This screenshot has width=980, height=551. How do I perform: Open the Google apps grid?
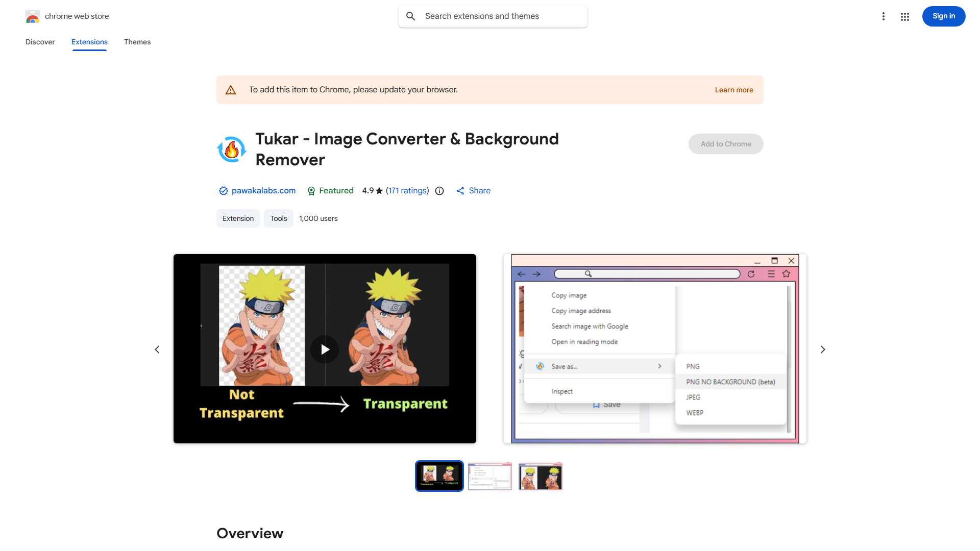coord(904,16)
